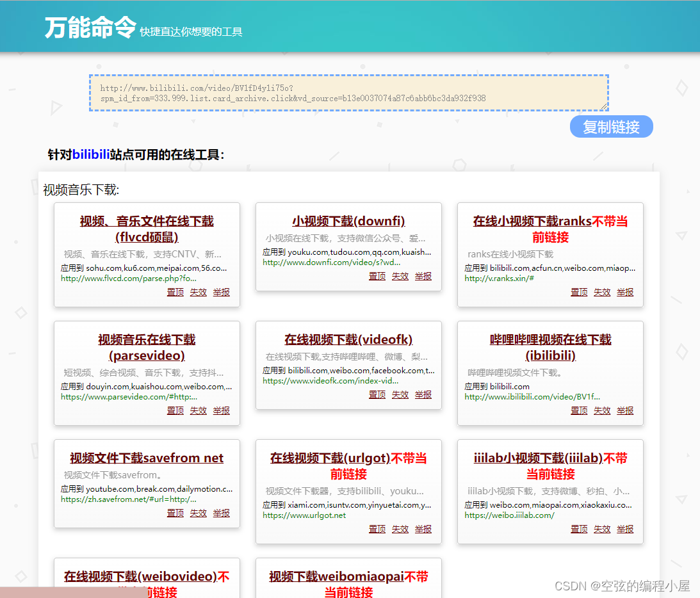Click 失效 in the ibilibili card

click(x=602, y=410)
